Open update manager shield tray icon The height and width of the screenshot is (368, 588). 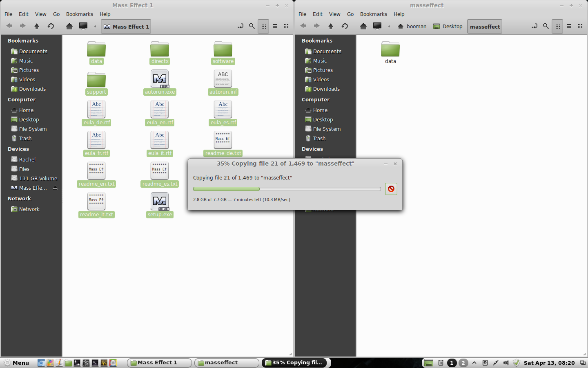517,363
